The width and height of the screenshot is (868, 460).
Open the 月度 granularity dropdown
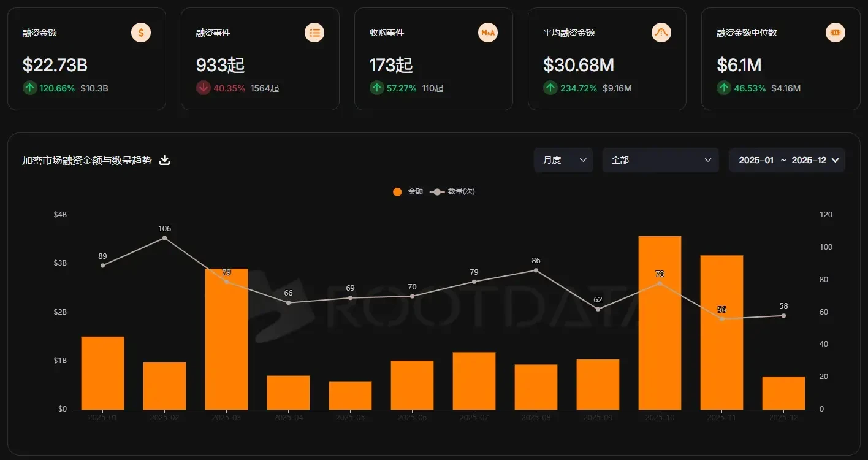[562, 159]
